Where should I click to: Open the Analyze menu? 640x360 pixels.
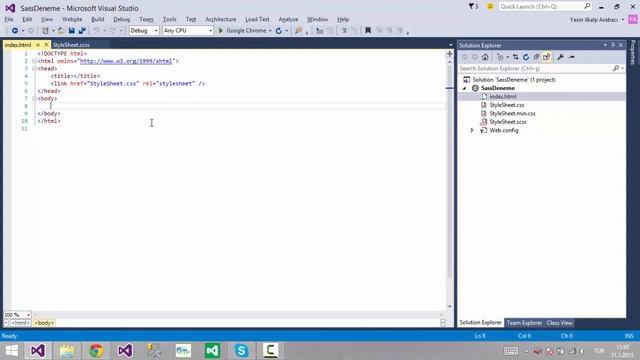pos(288,19)
